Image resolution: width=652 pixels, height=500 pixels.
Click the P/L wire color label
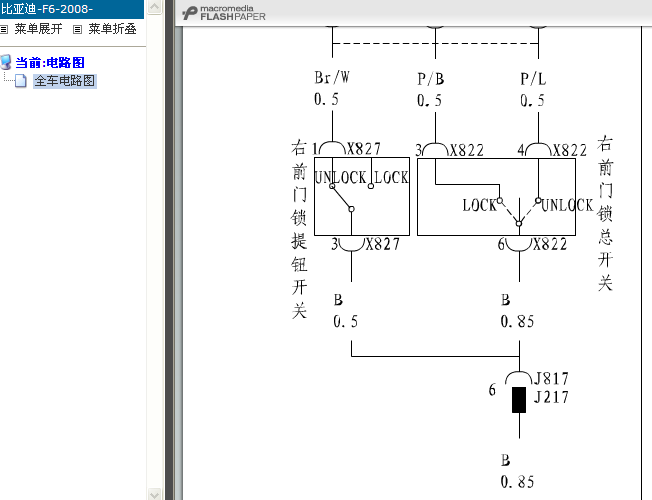click(x=533, y=79)
